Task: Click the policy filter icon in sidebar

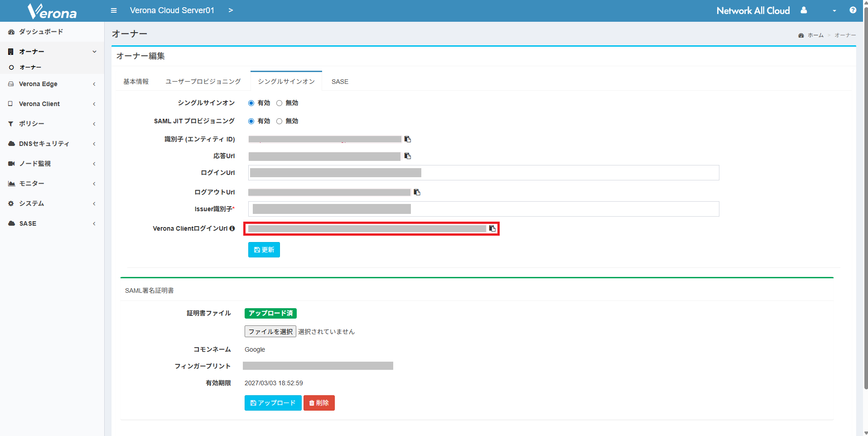Action: point(11,124)
